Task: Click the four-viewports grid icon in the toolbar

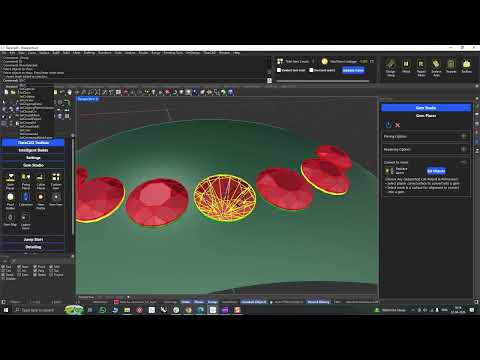Action: click(x=118, y=92)
